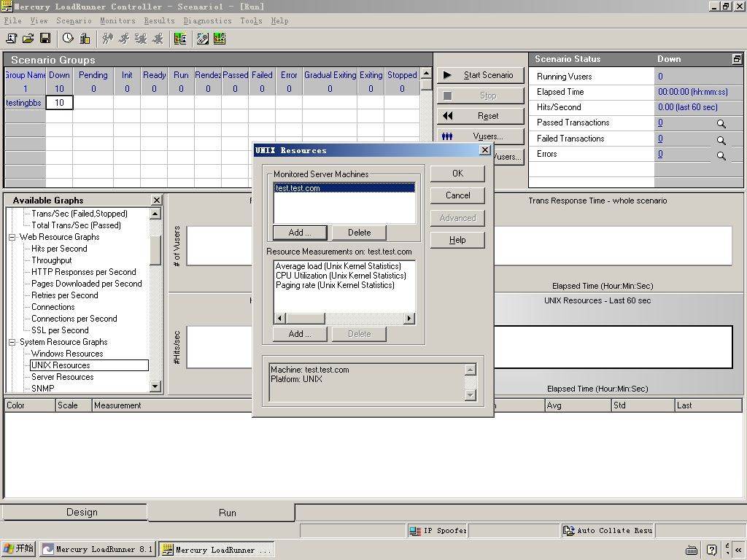Click the New Scenario toolbar icon
Viewport: 747px width, 560px height.
pos(11,39)
